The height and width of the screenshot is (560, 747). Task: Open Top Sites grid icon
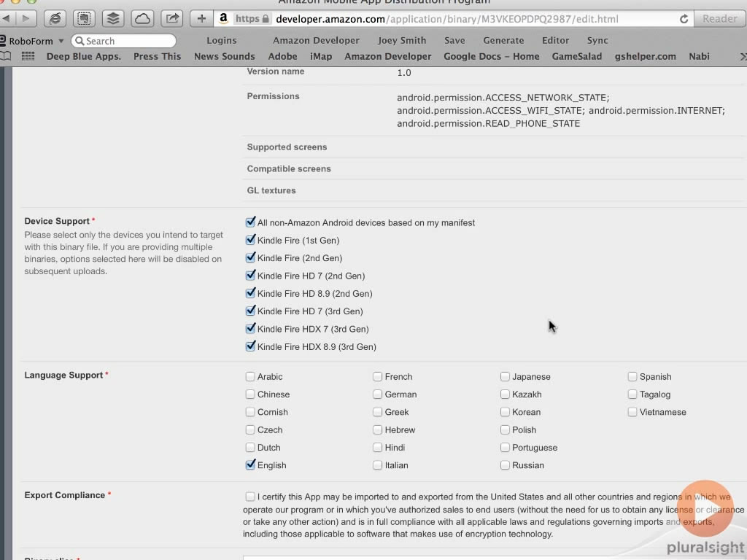(x=28, y=56)
